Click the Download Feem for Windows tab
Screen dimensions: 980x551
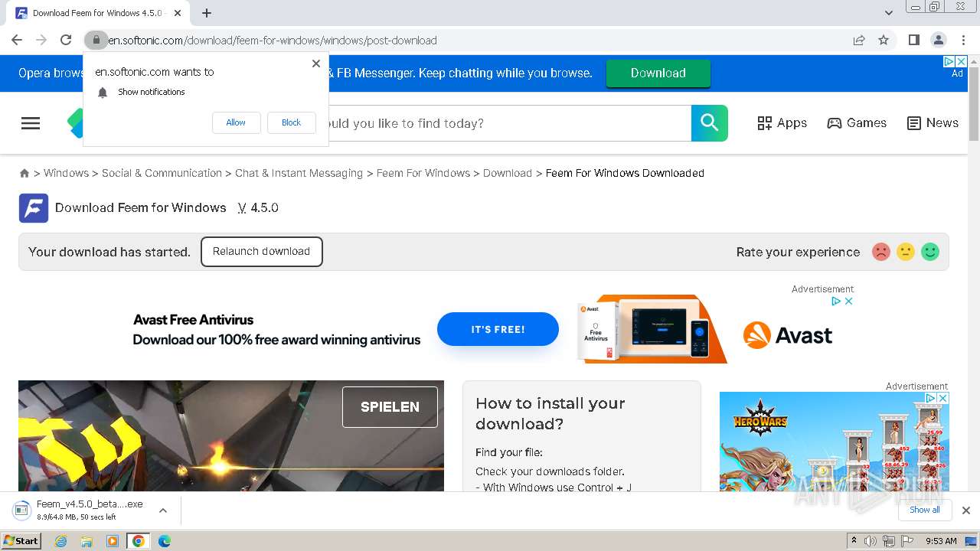point(100,13)
